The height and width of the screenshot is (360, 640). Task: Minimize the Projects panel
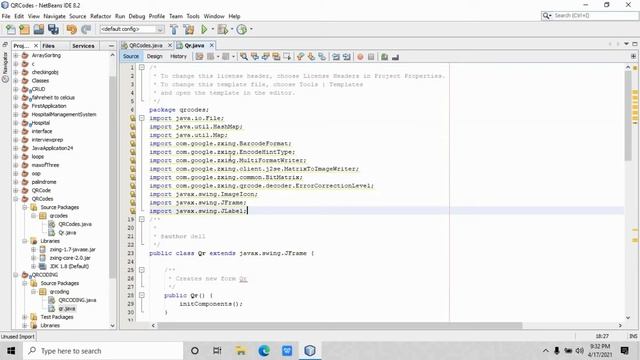click(x=111, y=46)
